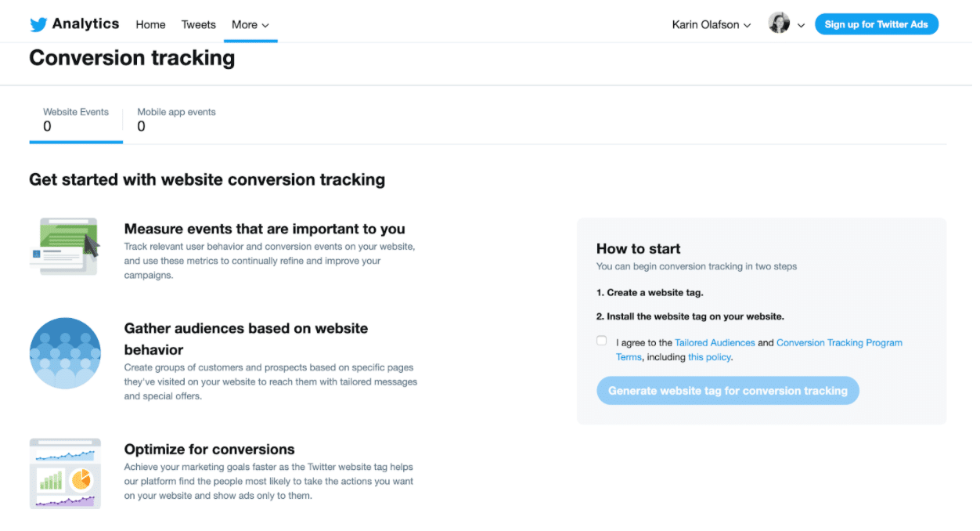Switch to Mobile app events tab
The image size is (980, 531).
(x=177, y=120)
